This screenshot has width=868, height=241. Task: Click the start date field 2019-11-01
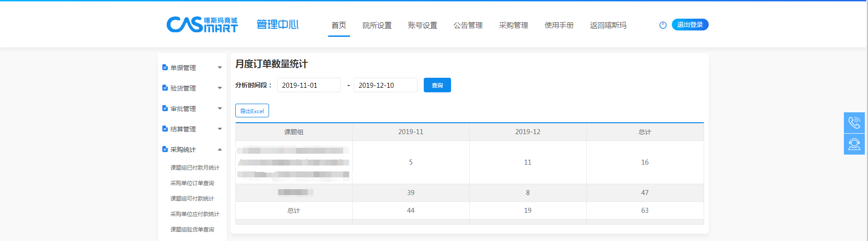coord(309,85)
